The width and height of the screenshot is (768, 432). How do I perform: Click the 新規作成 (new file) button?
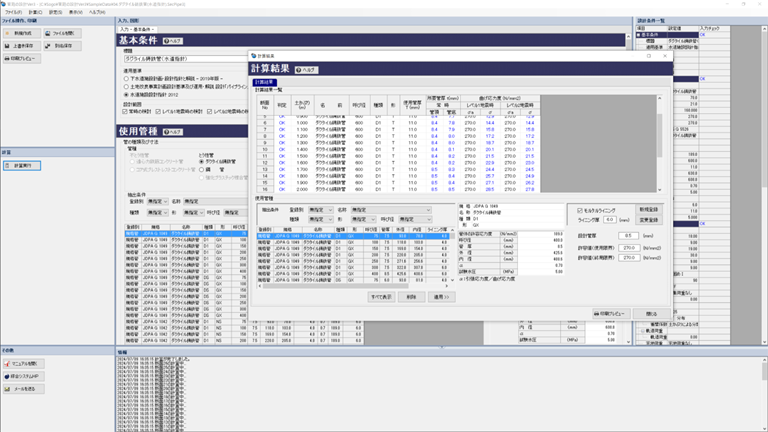[22, 33]
